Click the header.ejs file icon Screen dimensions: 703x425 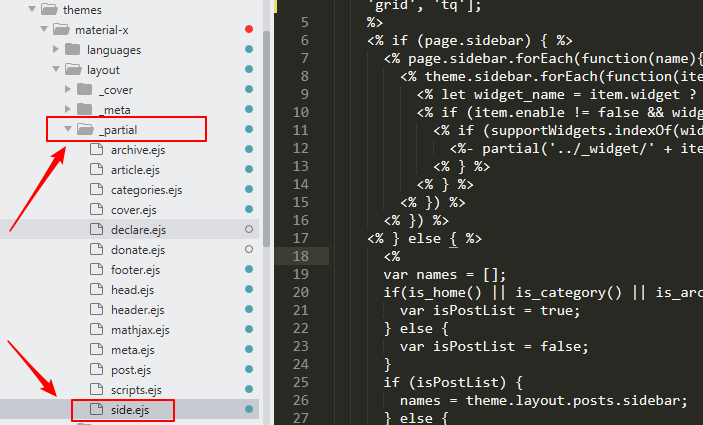pos(96,309)
